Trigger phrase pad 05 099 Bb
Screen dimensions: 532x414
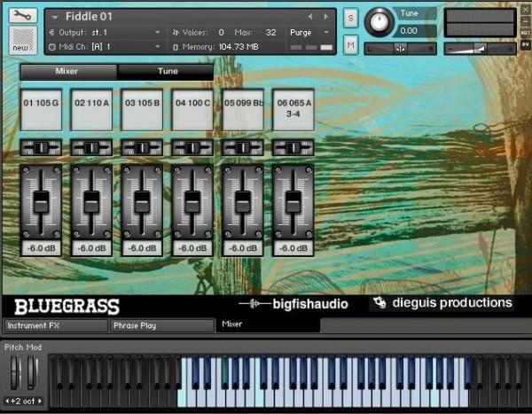[243, 110]
